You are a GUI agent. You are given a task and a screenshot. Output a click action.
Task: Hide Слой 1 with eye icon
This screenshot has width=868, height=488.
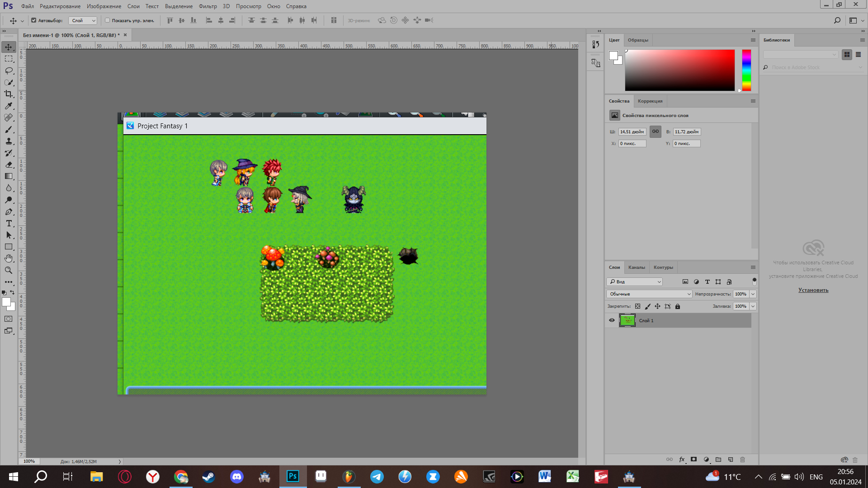click(x=612, y=320)
